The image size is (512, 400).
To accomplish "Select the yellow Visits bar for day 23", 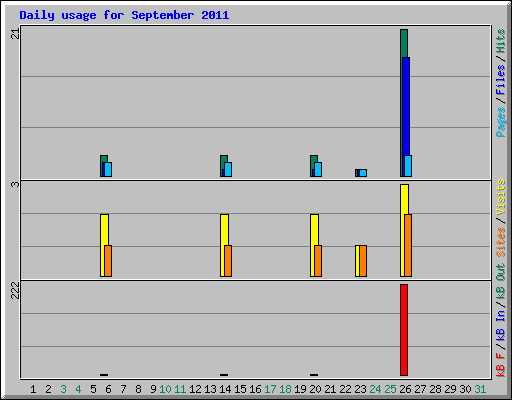I will (357, 261).
